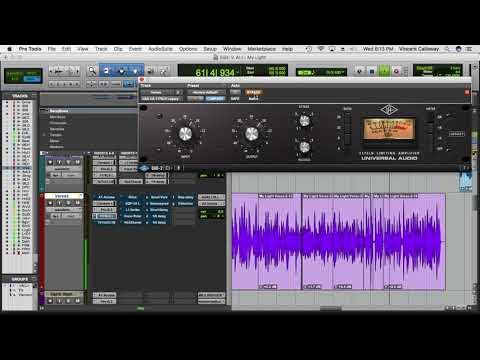This screenshot has height=360, width=480.
Task: Click the green transport Play button
Action: click(384, 71)
